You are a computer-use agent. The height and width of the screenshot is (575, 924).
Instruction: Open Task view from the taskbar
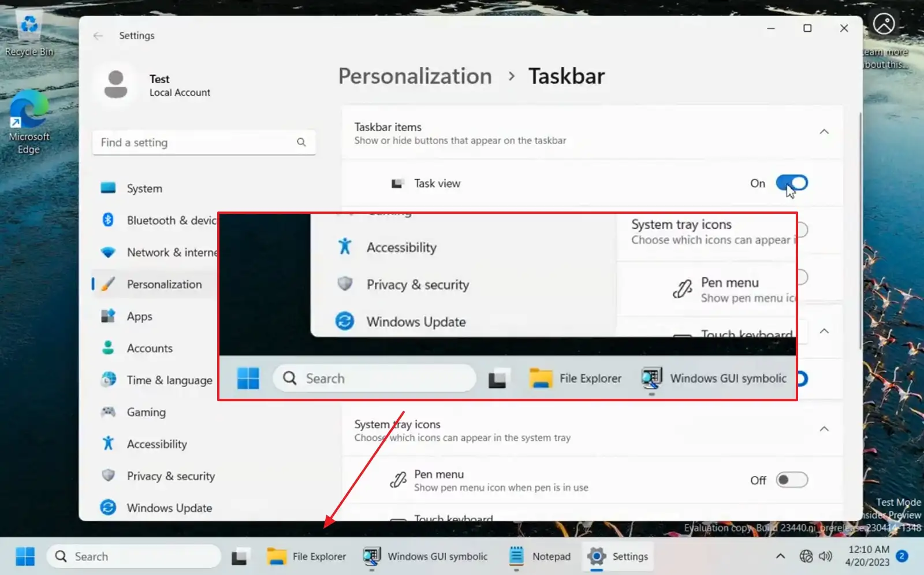[x=240, y=557]
